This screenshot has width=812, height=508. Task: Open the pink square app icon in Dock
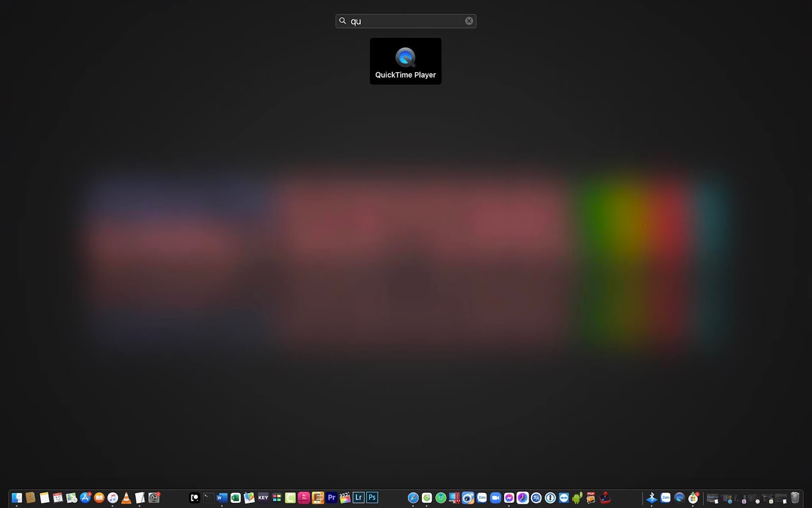point(304,498)
